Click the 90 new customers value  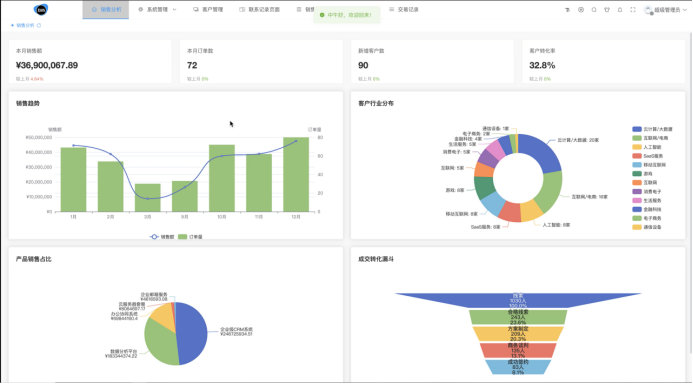pyautogui.click(x=363, y=65)
